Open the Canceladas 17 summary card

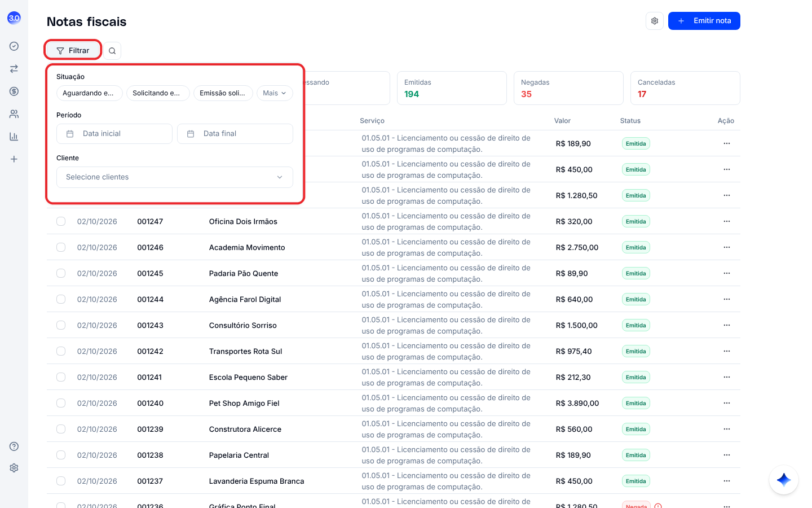click(x=685, y=88)
